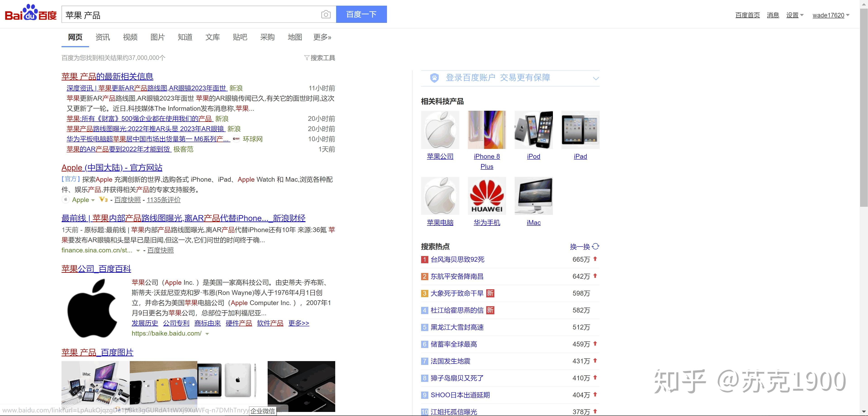This screenshot has width=868, height=416.
Task: Select the 网页 tab
Action: click(x=75, y=37)
